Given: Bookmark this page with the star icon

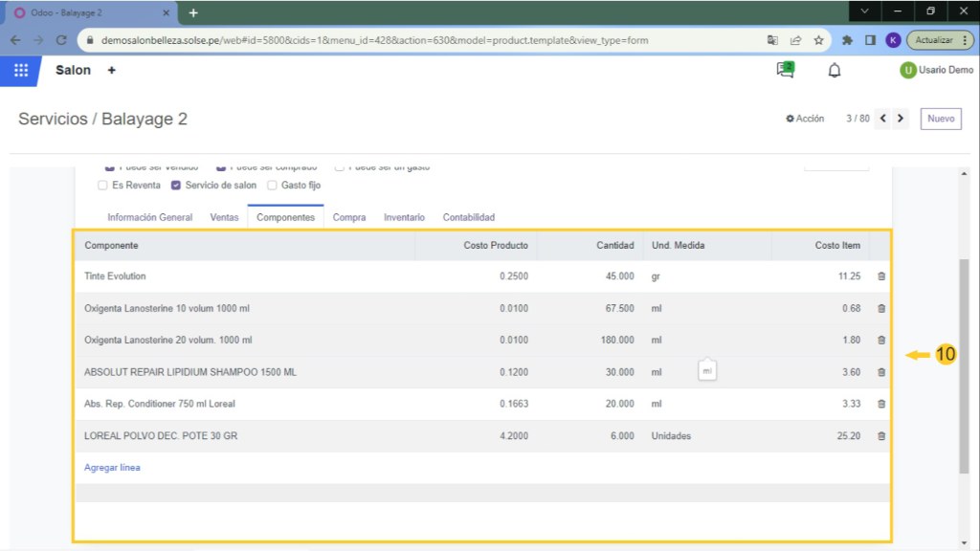Looking at the screenshot, I should coord(818,40).
